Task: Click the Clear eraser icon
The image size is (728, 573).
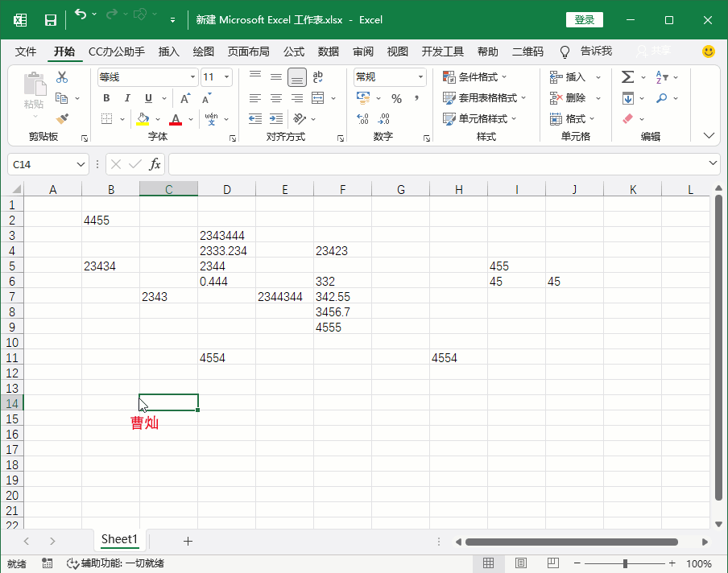Action: pyautogui.click(x=627, y=119)
